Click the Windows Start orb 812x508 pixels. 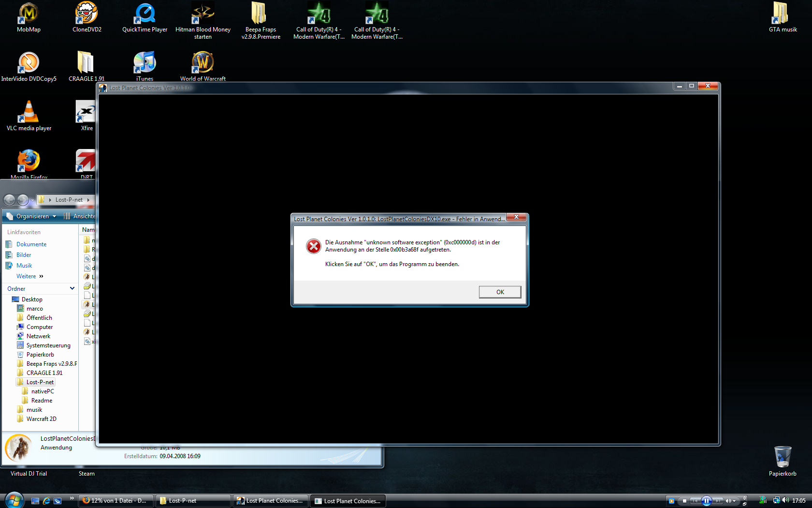coord(14,500)
